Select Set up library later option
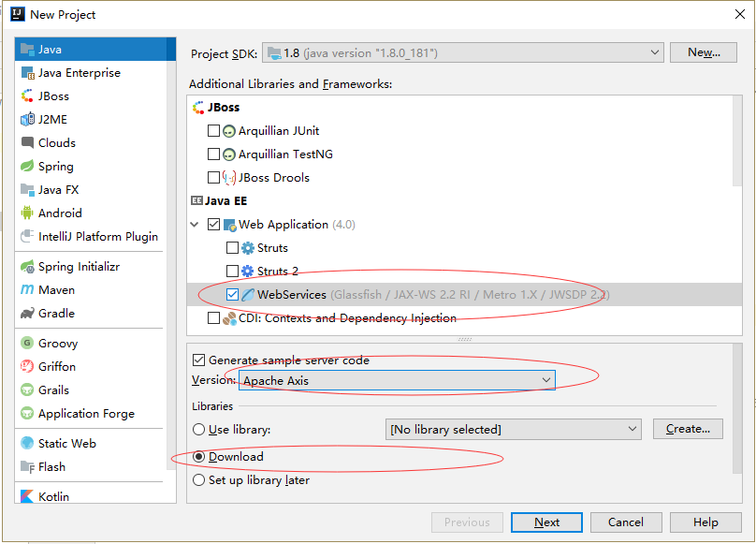Viewport: 756px width, 544px height. [198, 480]
